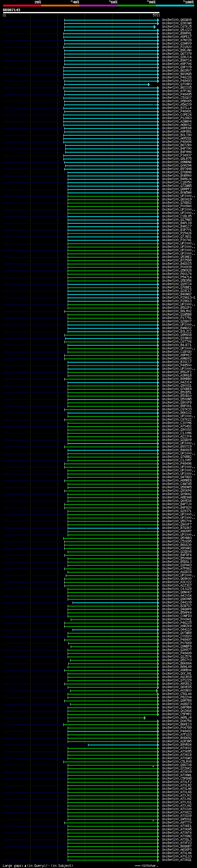Click the UniRef100_P00941 label
This screenshot has height=868, width=197.
[176, 619]
